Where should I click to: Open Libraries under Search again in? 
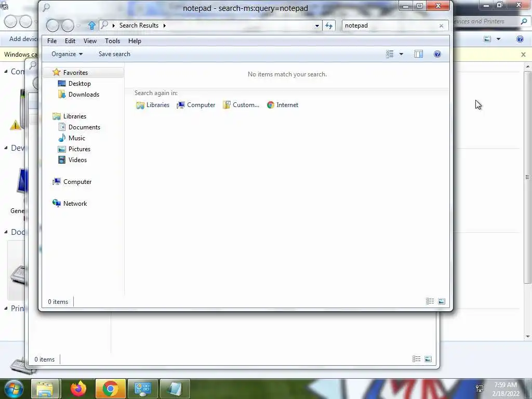[x=153, y=105]
